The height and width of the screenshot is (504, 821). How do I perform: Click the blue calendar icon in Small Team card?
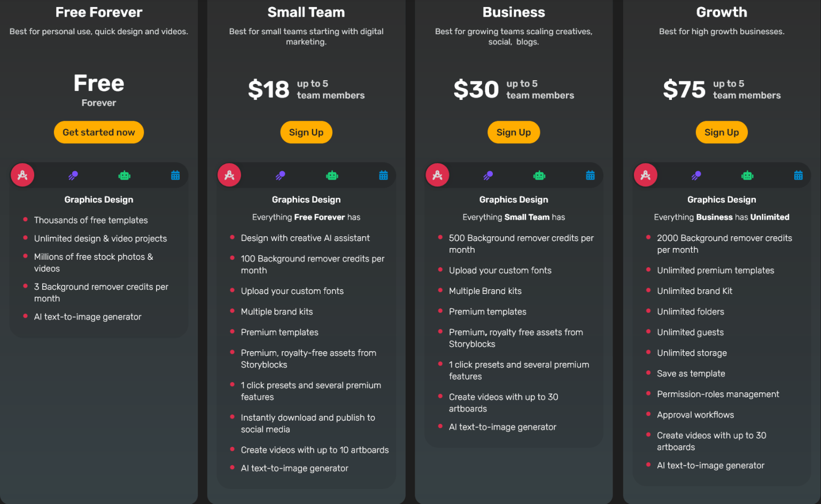[383, 175]
